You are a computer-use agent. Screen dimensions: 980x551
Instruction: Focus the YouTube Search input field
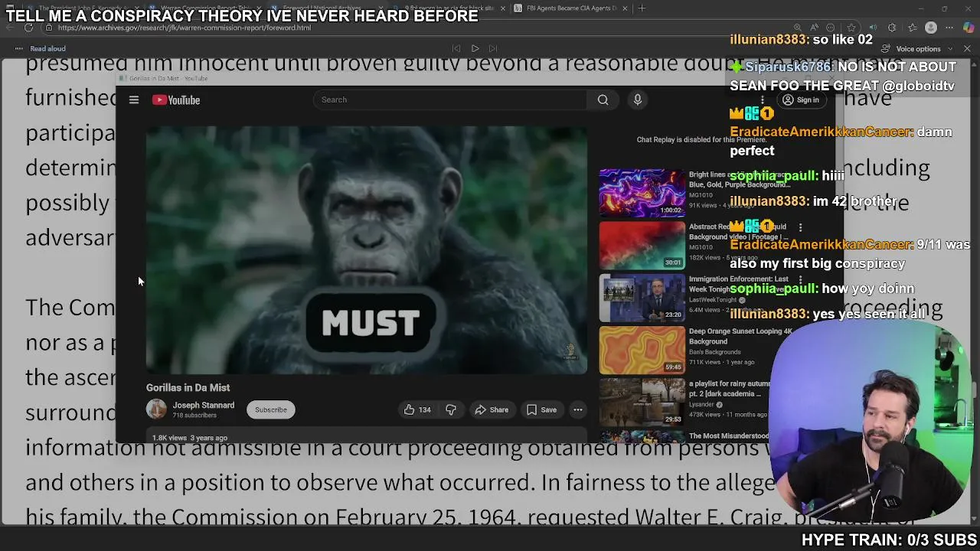pos(450,99)
